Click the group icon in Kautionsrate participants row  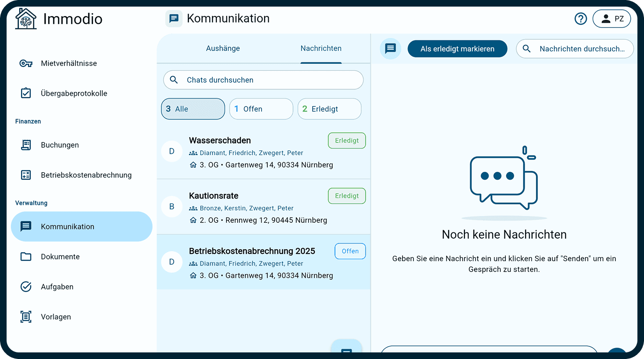point(193,208)
